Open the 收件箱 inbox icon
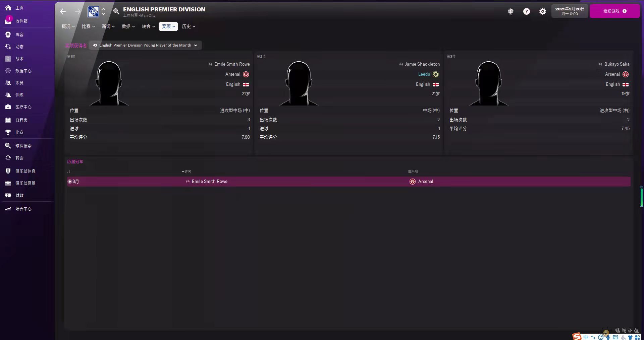This screenshot has width=644, height=340. pos(8,21)
